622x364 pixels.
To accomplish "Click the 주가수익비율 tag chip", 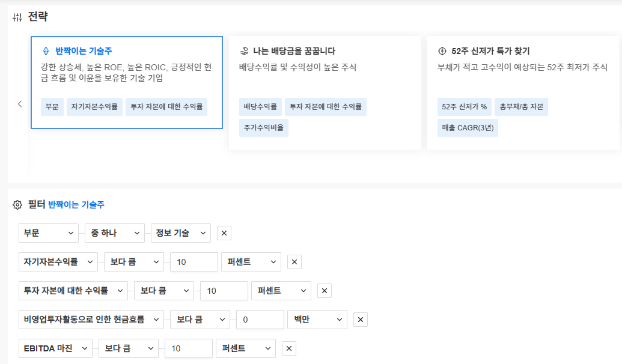I will pyautogui.click(x=264, y=128).
